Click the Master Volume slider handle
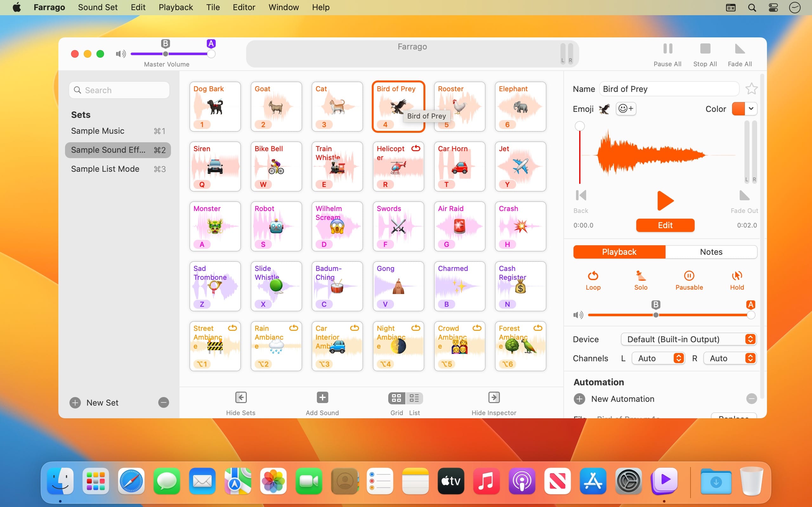Image resolution: width=812 pixels, height=507 pixels. [x=211, y=54]
